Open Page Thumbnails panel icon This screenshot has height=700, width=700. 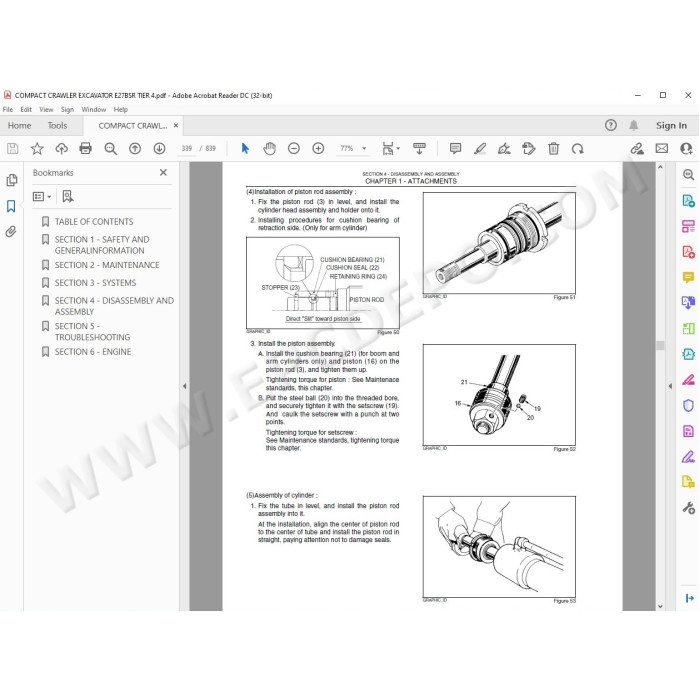(x=12, y=180)
